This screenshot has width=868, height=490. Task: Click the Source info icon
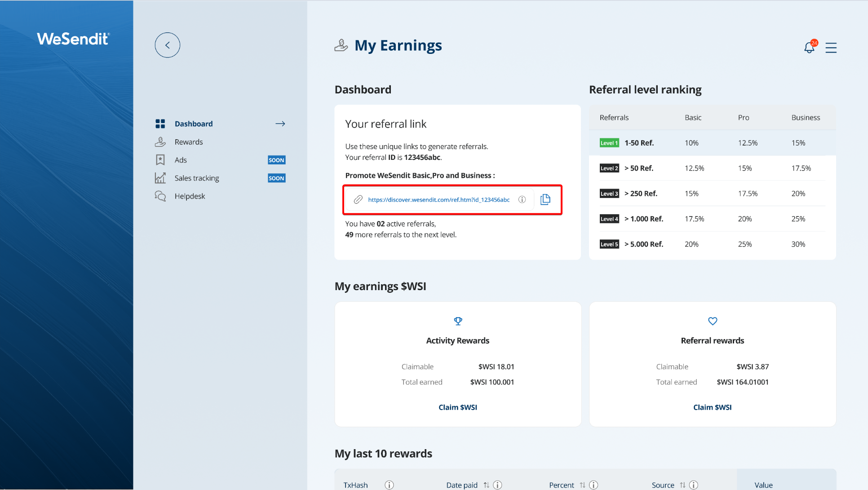[x=694, y=485]
